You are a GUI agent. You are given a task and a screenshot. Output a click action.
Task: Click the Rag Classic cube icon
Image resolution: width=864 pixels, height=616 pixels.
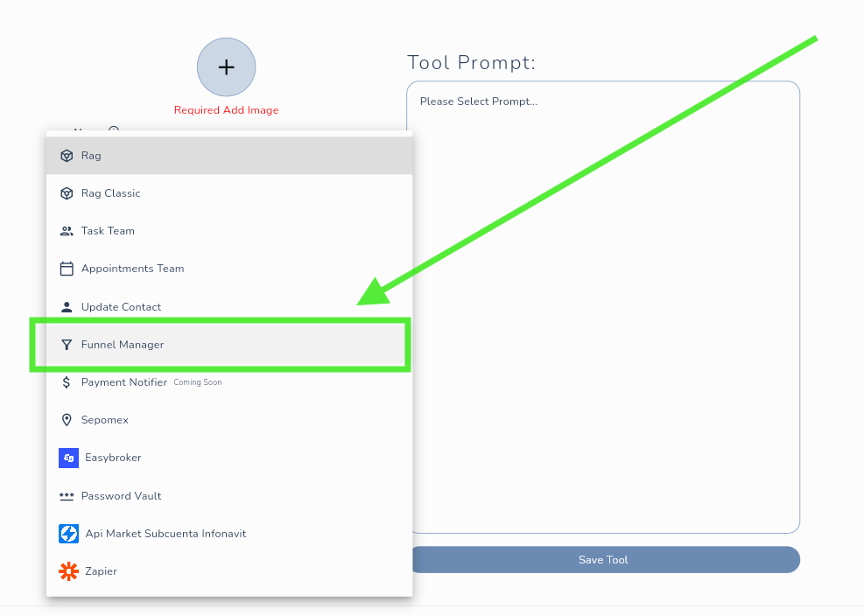pyautogui.click(x=67, y=193)
